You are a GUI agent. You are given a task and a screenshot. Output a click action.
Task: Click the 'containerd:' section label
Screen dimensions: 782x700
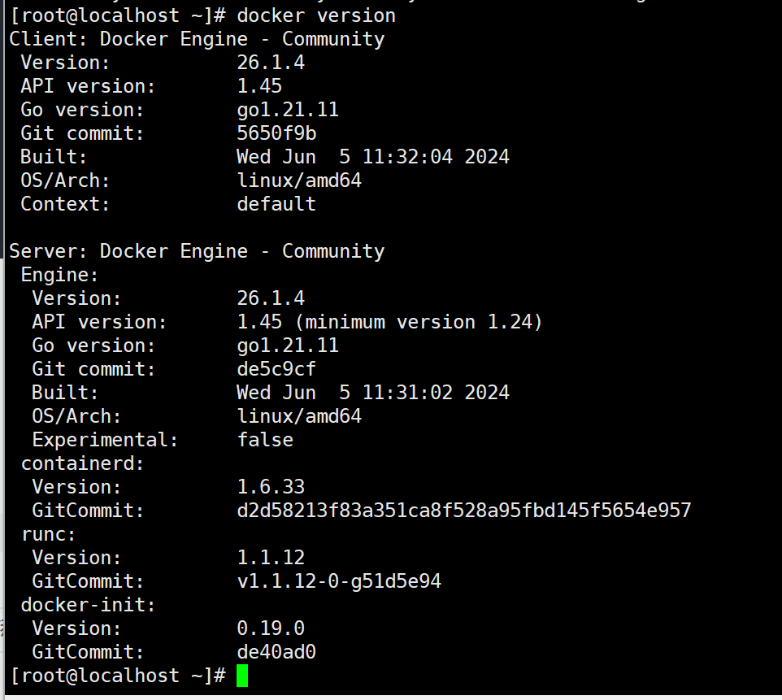(82, 463)
